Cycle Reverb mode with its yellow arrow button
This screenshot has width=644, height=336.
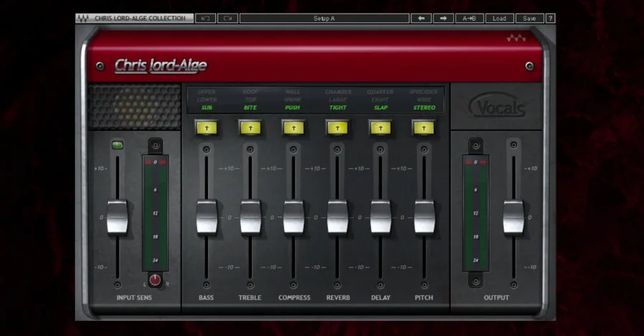(337, 128)
